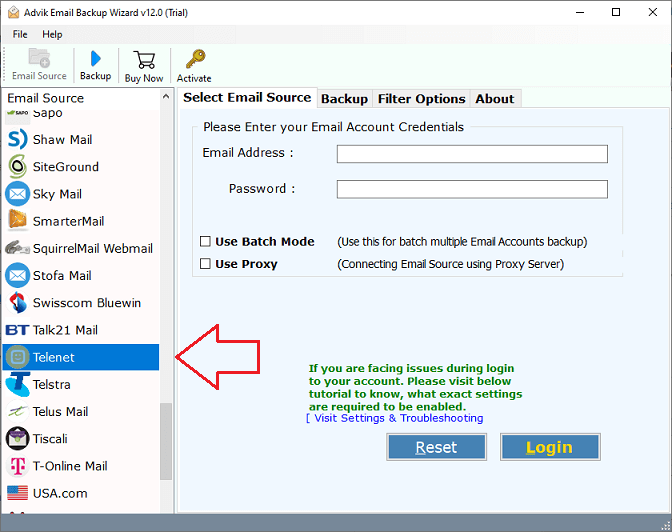Image resolution: width=672 pixels, height=532 pixels.
Task: Select SmarterMail text in source list
Action: pyautogui.click(x=69, y=221)
